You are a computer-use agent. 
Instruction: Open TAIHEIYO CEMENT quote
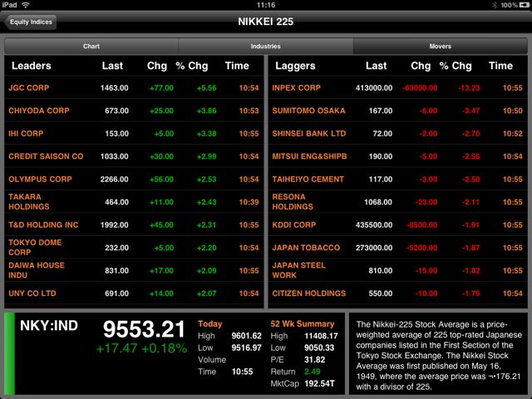[x=398, y=180]
